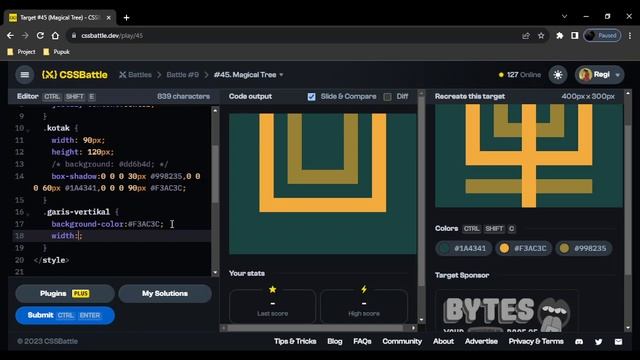This screenshot has width=640, height=360.
Task: Share this page icon in address bar
Action: coord(526,36)
